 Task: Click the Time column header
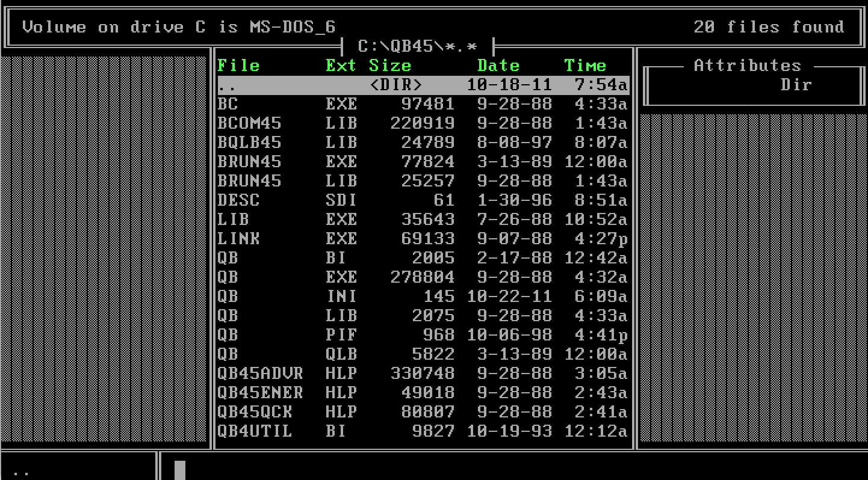point(585,66)
